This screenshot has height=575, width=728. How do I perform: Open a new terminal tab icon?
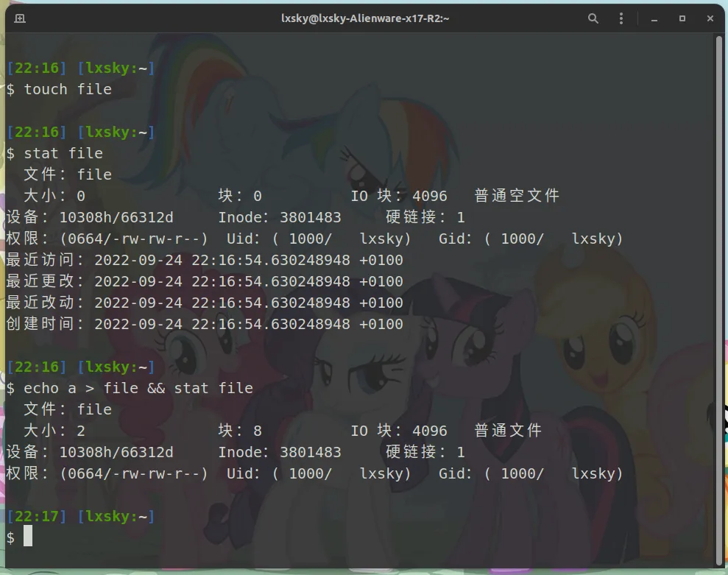19,18
